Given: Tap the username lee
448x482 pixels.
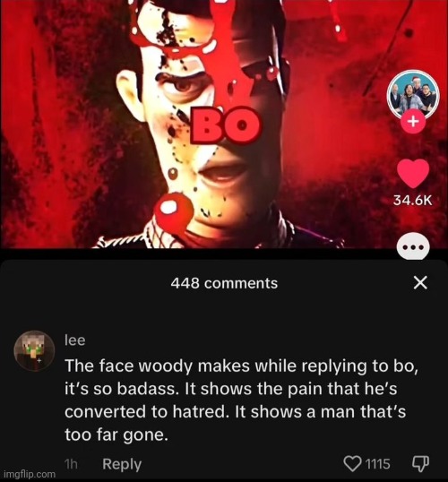Looking at the screenshot, I should (x=74, y=340).
